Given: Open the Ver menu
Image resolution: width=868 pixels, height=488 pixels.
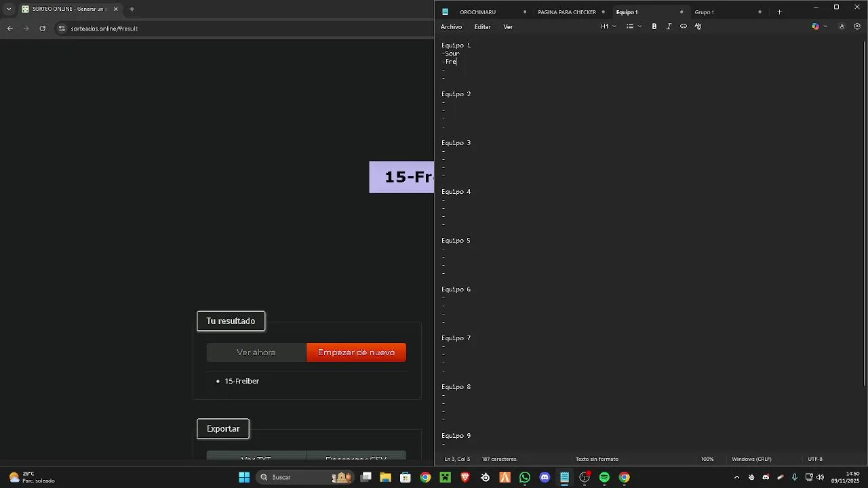Looking at the screenshot, I should point(508,27).
